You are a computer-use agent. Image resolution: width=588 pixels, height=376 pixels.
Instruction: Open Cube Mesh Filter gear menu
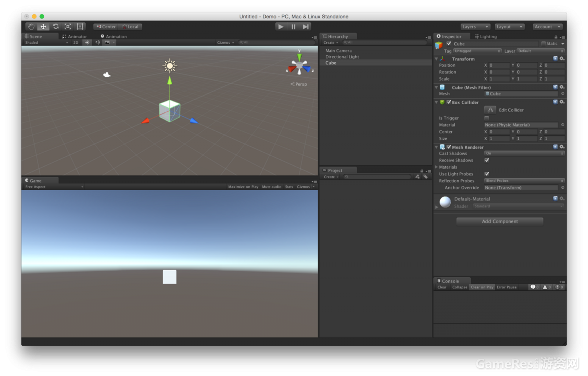pos(562,87)
